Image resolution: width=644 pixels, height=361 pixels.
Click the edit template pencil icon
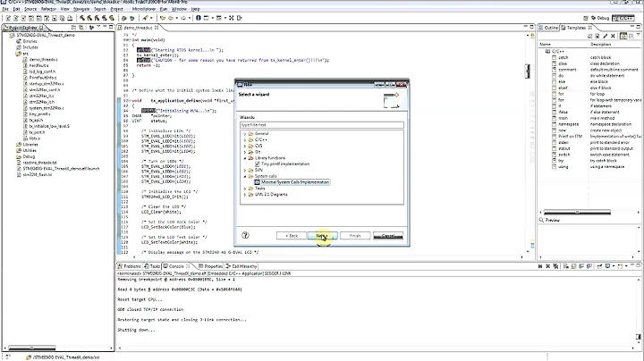click(606, 36)
